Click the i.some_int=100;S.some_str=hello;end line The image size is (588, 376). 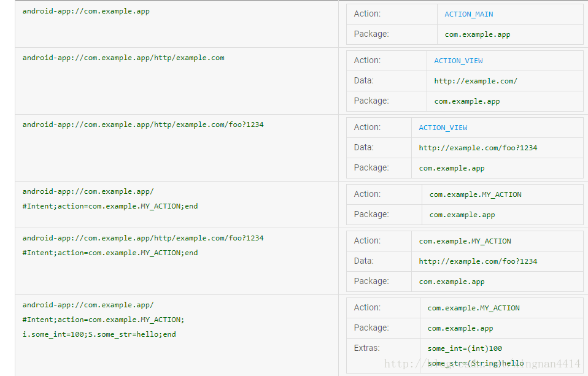[99, 334]
